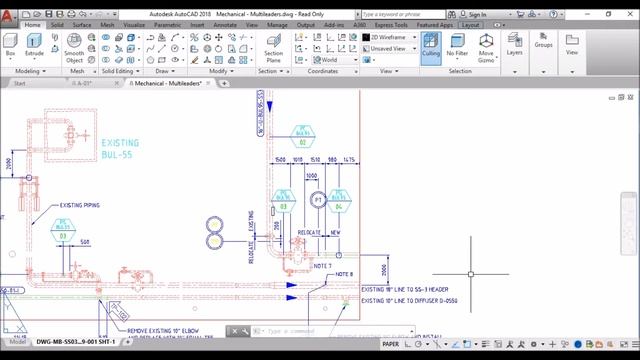Viewport: 640px width, 360px height.
Task: Switch to the Start file tab
Action: coord(20,83)
